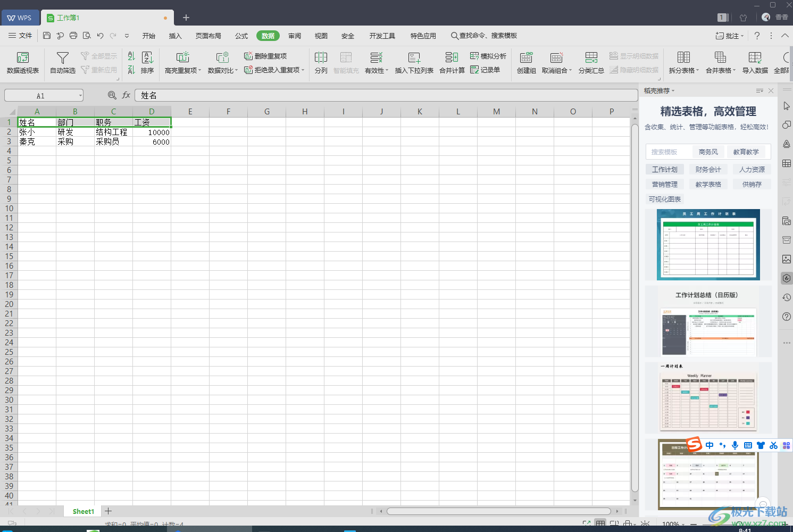Click the Insert Function fx icon

pos(126,95)
